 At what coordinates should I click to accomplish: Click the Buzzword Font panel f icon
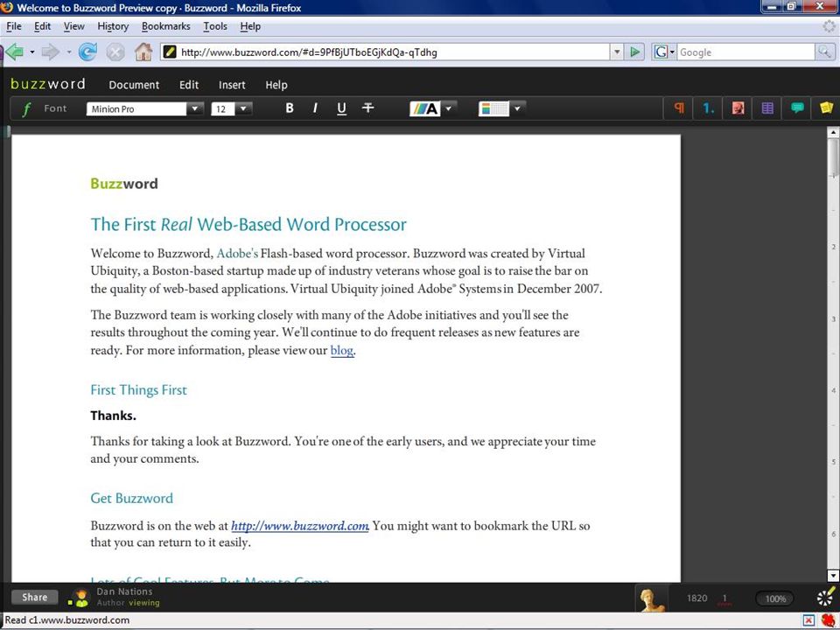point(26,108)
